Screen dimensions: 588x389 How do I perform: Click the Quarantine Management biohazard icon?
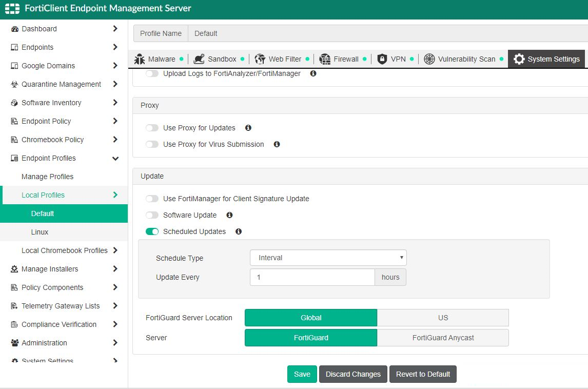coord(15,84)
